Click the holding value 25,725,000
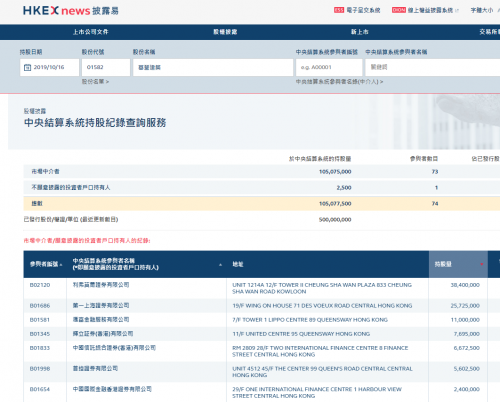500x402 pixels. [465, 306]
